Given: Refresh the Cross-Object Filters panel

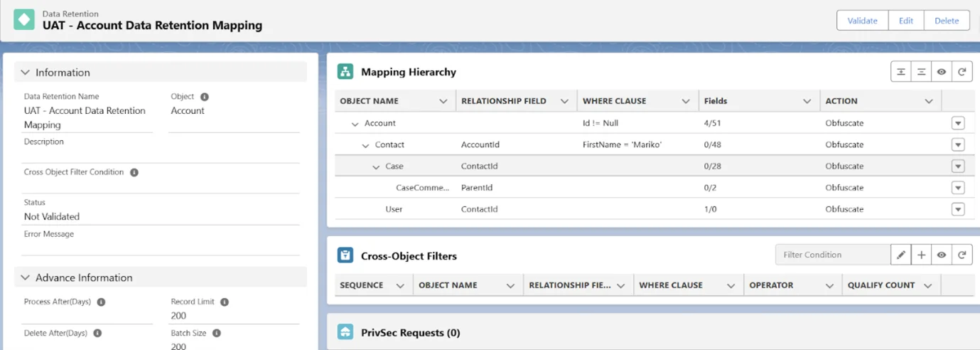Looking at the screenshot, I should (x=962, y=255).
